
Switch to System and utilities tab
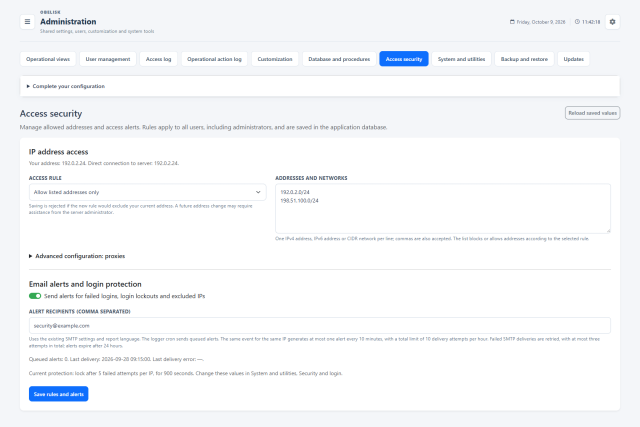pos(461,59)
